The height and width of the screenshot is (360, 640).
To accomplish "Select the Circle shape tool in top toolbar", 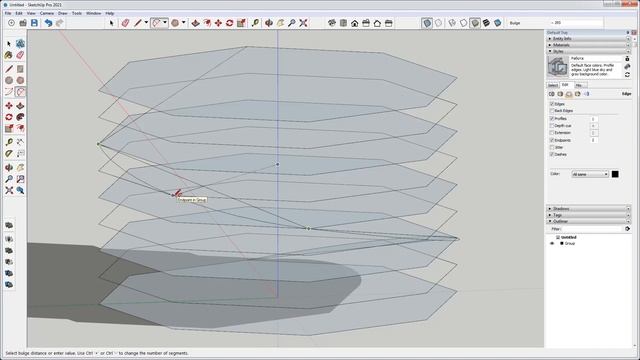I will coord(175,23).
